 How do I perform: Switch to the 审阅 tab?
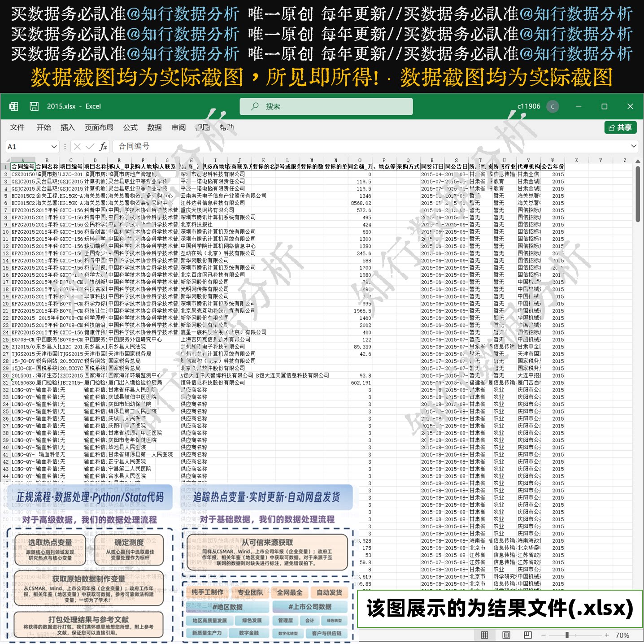pos(178,127)
